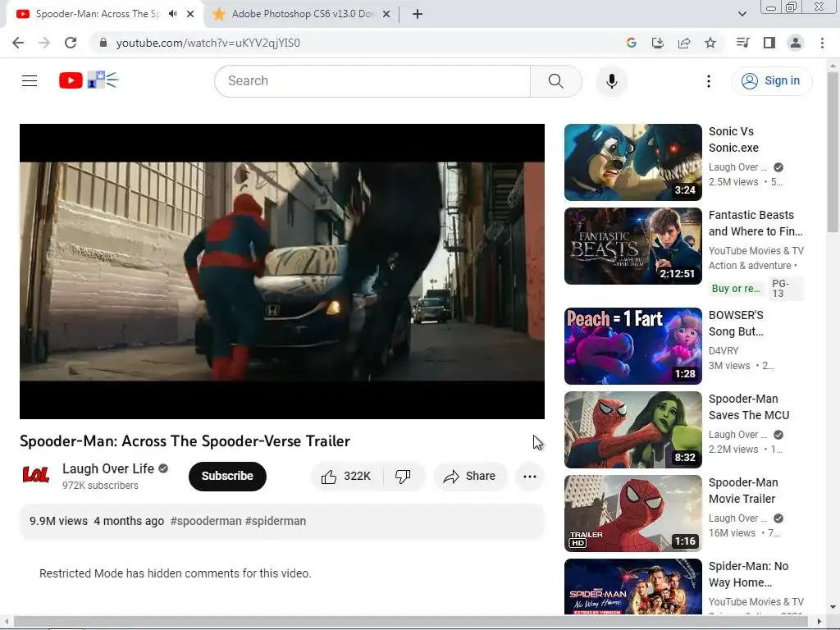Image resolution: width=840 pixels, height=630 pixels.
Task: Open YouTube settings three-dot menu
Action: pos(708,81)
